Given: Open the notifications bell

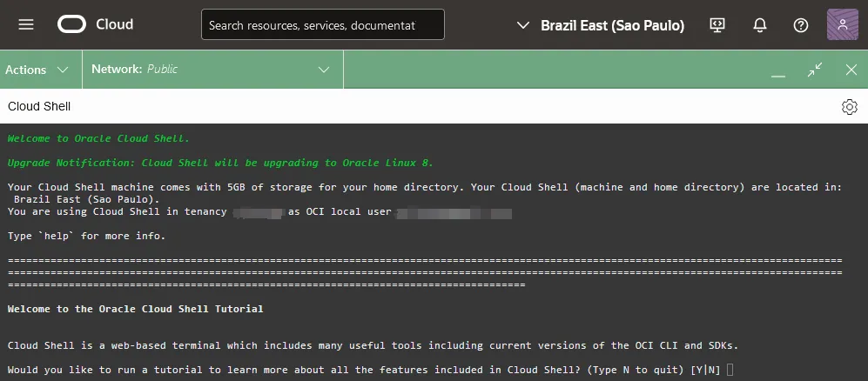Looking at the screenshot, I should pyautogui.click(x=760, y=25).
